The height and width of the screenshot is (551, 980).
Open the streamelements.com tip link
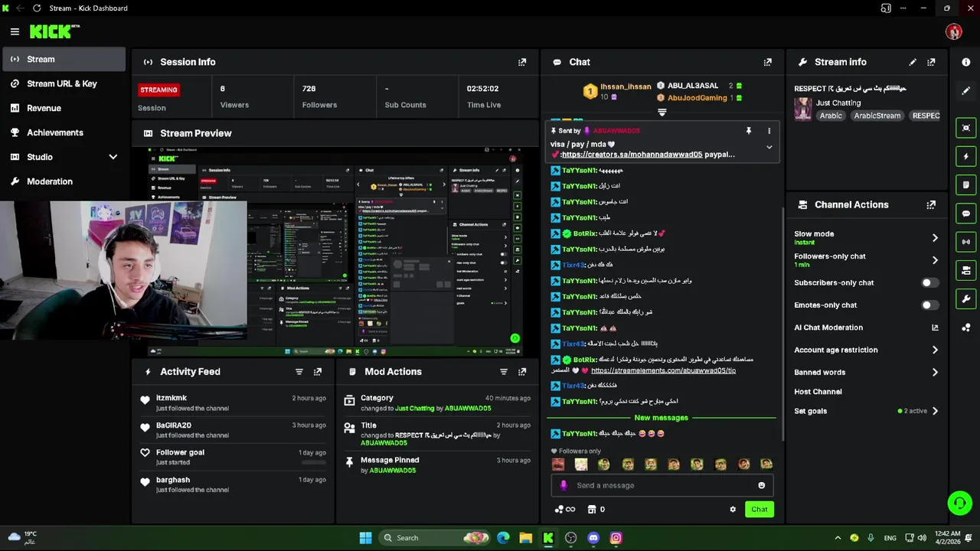click(x=663, y=370)
